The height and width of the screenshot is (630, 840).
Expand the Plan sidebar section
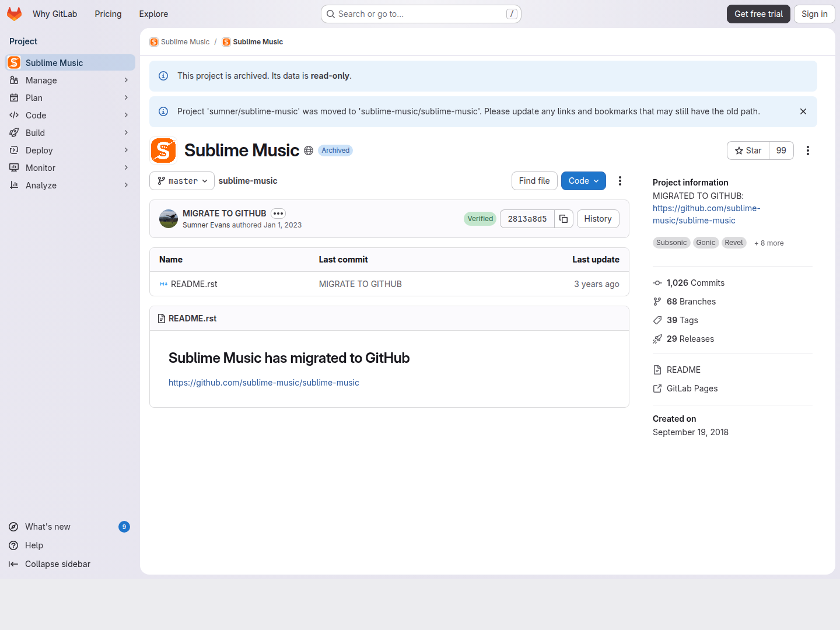70,98
